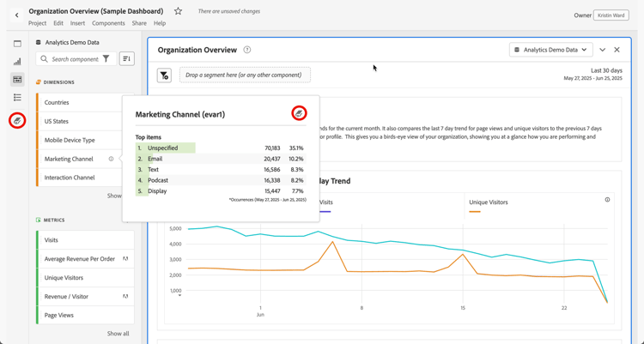Click Show all under Metrics
Screen dimensions: 644x344
click(x=118, y=334)
